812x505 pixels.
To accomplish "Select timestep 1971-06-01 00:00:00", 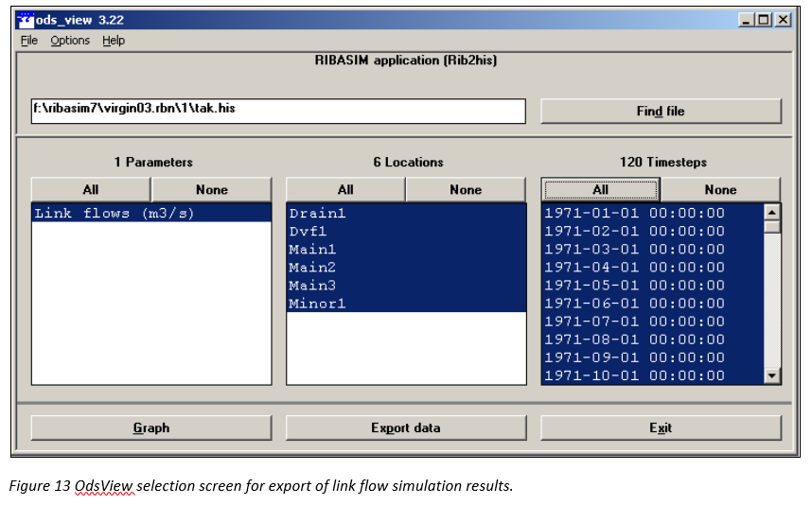I will click(652, 304).
